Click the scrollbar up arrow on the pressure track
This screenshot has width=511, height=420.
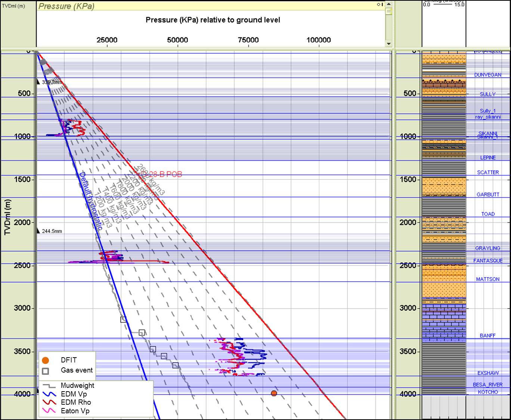(x=388, y=4)
